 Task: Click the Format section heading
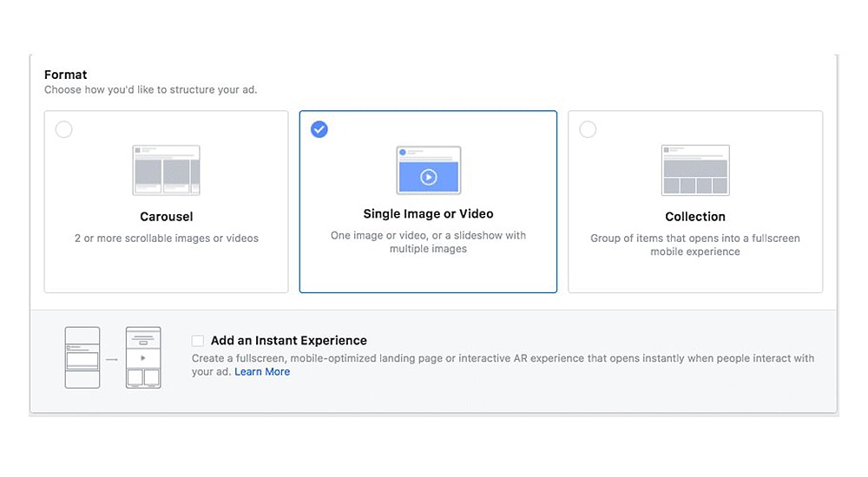point(66,75)
